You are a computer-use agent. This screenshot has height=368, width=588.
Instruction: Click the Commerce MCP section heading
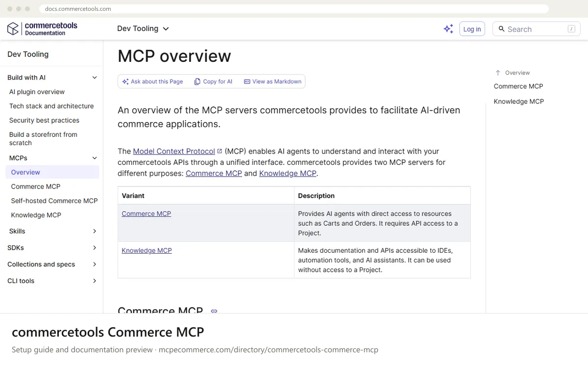click(x=160, y=311)
